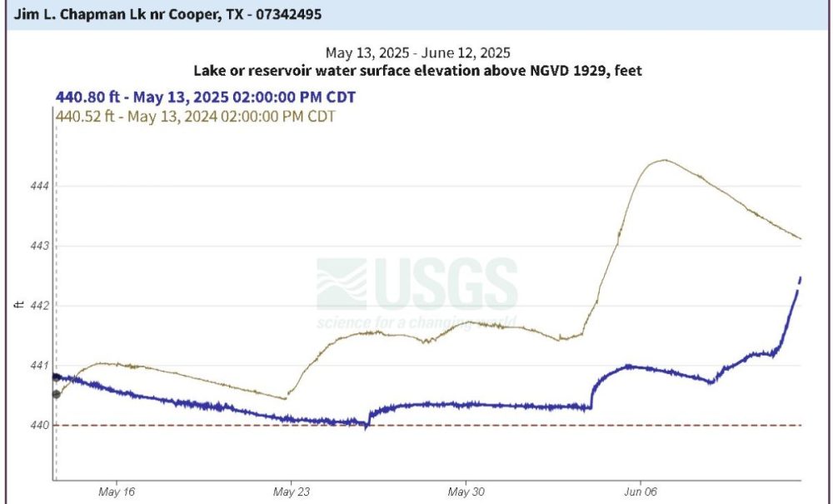833x504 pixels.
Task: Click the ft unit label on the y-axis
Action: [18, 306]
